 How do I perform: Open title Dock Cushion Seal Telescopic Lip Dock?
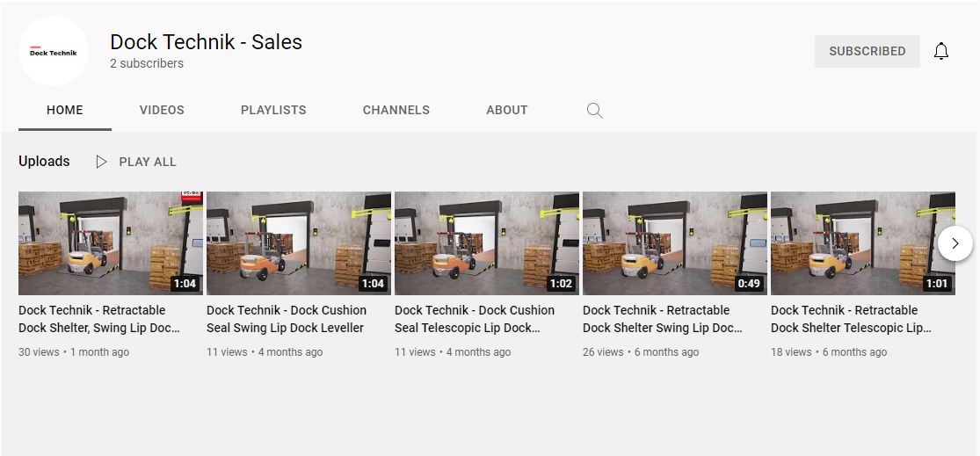[x=475, y=319]
